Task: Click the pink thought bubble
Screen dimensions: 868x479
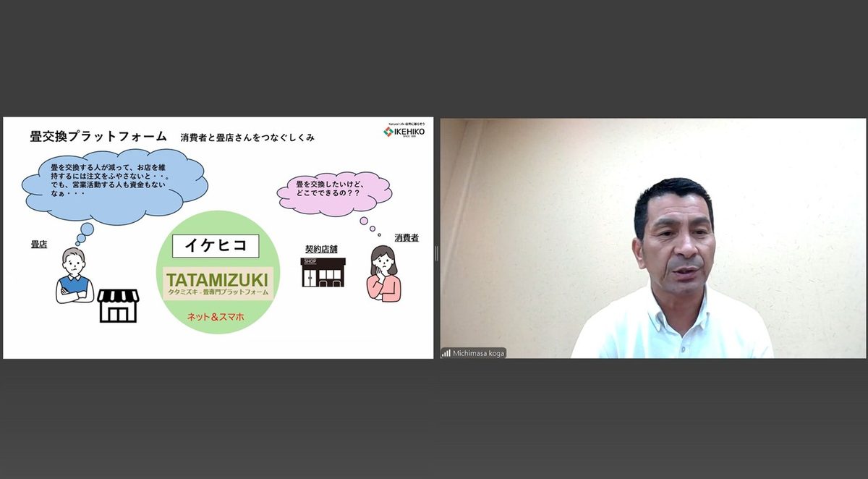Action: click(x=334, y=191)
